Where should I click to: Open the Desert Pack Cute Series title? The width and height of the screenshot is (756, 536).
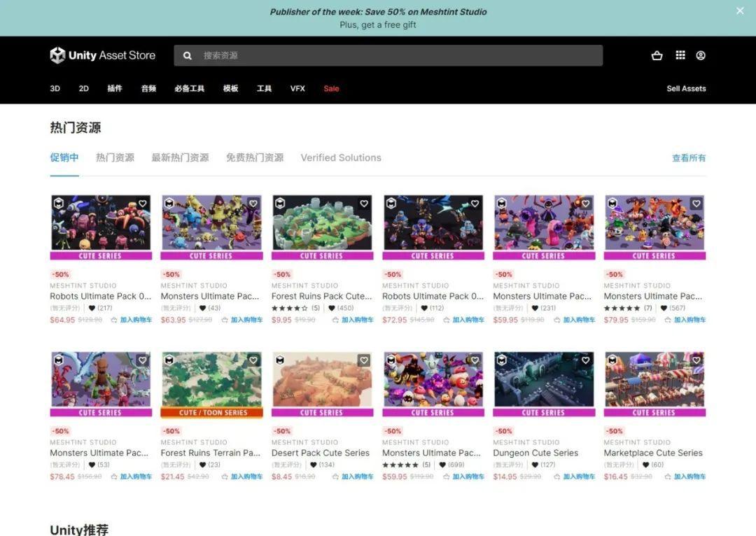[x=320, y=453]
